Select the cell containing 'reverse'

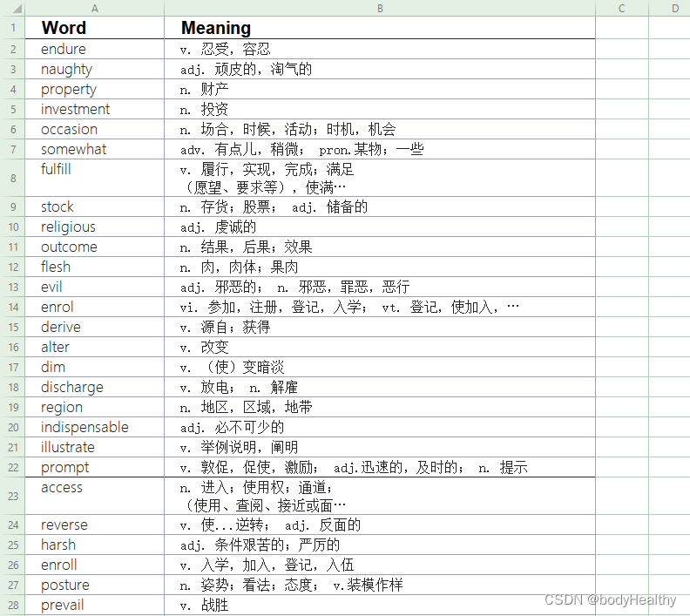[x=95, y=525]
